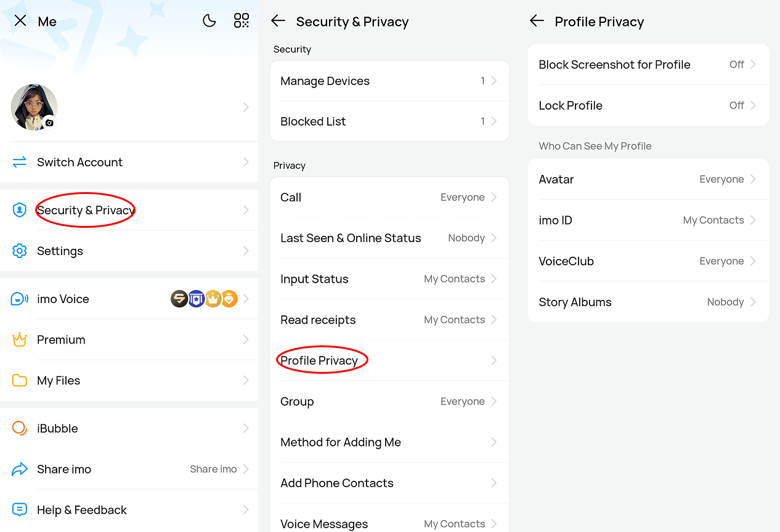Change Last Seen & Online Status setting
The height and width of the screenshot is (532, 780).
pos(389,238)
